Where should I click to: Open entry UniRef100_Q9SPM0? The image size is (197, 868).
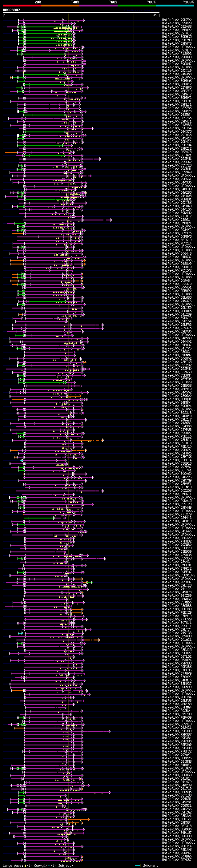point(177,369)
